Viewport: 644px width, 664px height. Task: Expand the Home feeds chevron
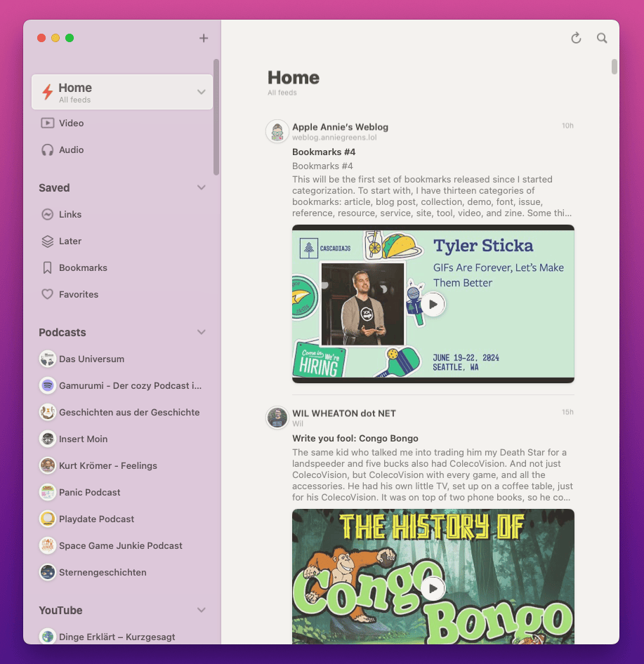tap(202, 92)
